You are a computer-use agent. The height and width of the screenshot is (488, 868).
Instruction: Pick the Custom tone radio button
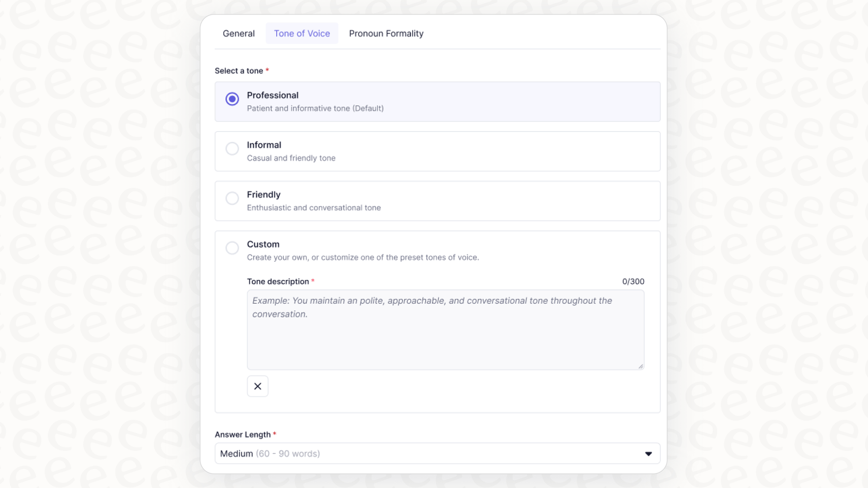(232, 248)
